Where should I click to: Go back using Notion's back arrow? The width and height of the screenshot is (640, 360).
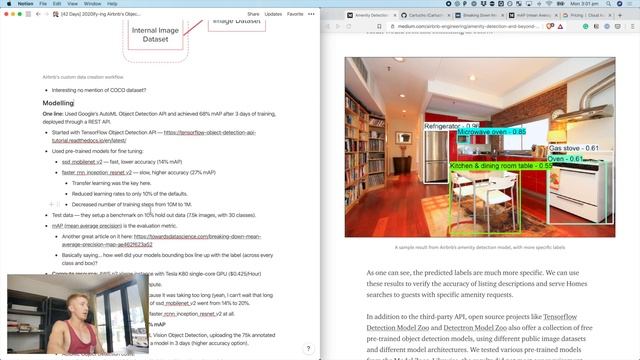tap(38, 14)
